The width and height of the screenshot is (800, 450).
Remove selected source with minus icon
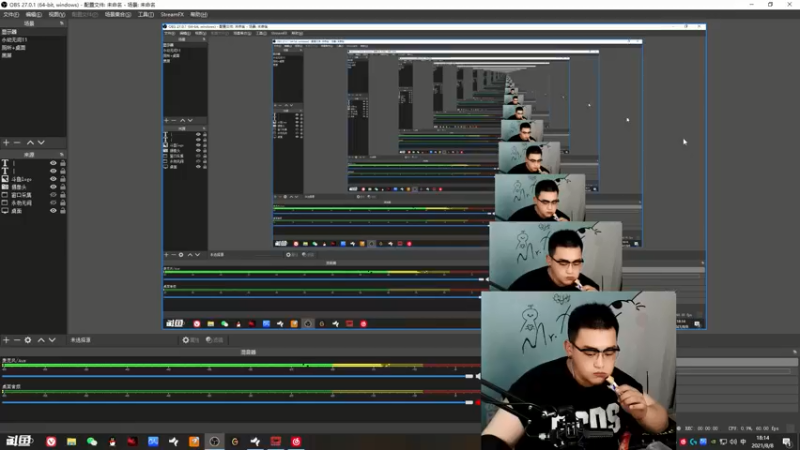coord(17,340)
